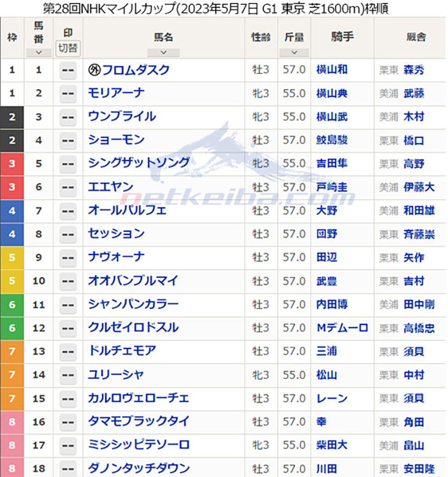Open horse page for ドルチェモア
This screenshot has width=448, height=477.
pyautogui.click(x=122, y=351)
